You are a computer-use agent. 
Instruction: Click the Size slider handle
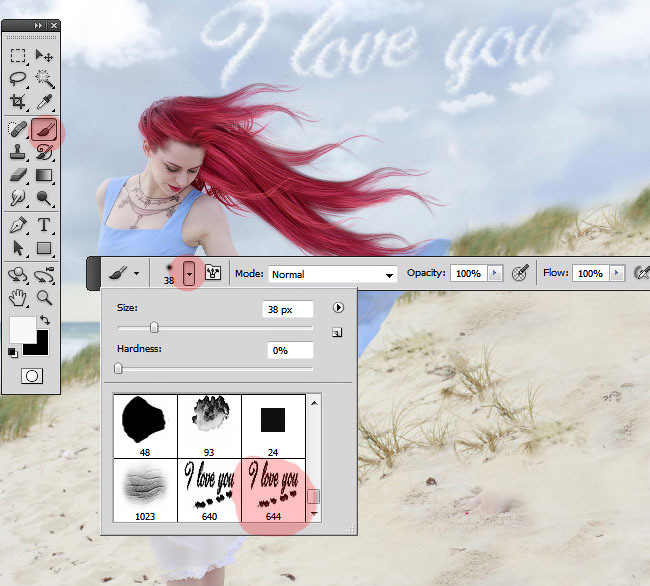click(154, 327)
